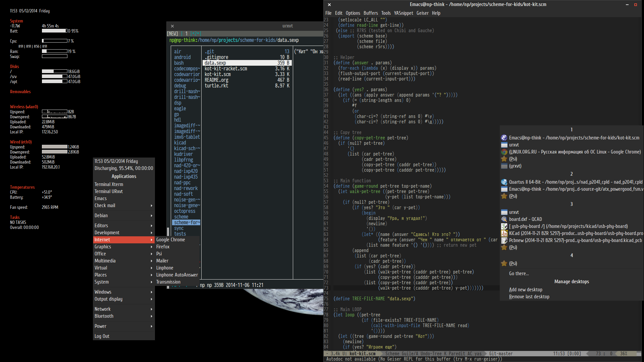The height and width of the screenshot is (362, 644).
Task: Switch to the [NEW] tab in urxvt
Action: 173,34
